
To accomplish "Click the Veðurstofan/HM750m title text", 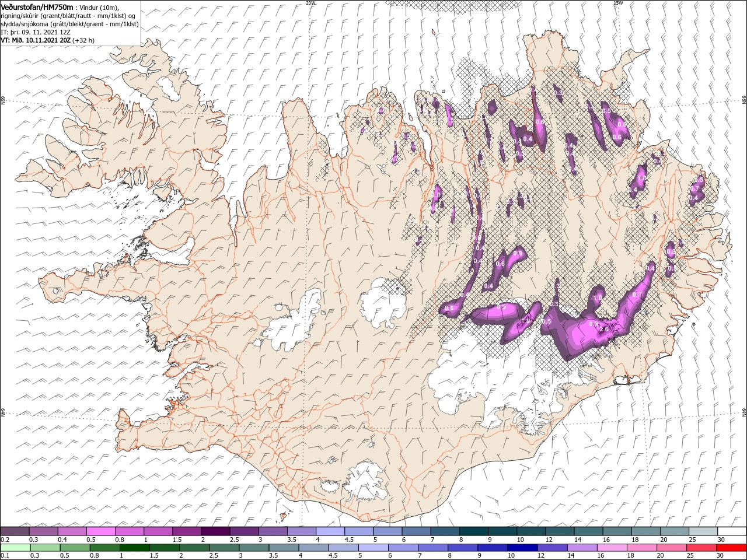I will click(37, 7).
